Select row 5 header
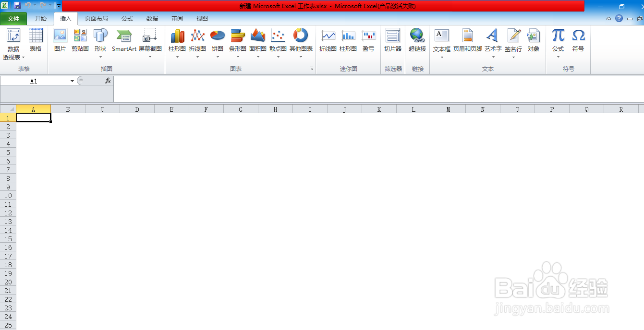The image size is (644, 330). (x=8, y=153)
